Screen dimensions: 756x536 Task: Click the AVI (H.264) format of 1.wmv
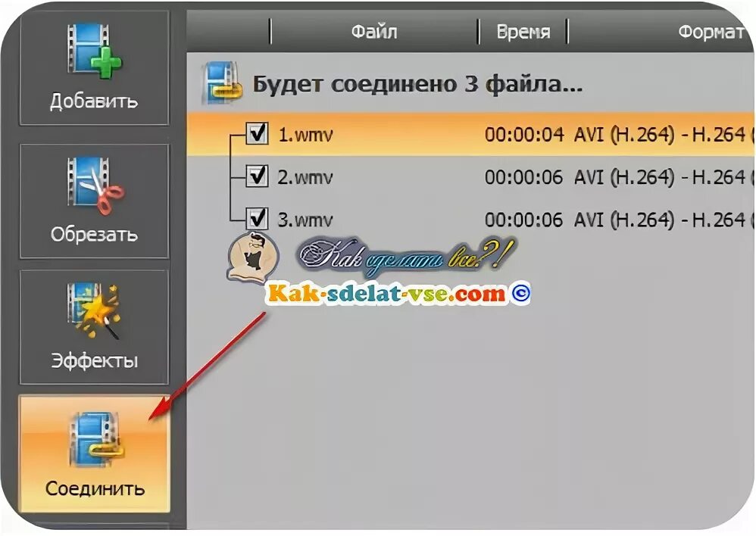624,134
